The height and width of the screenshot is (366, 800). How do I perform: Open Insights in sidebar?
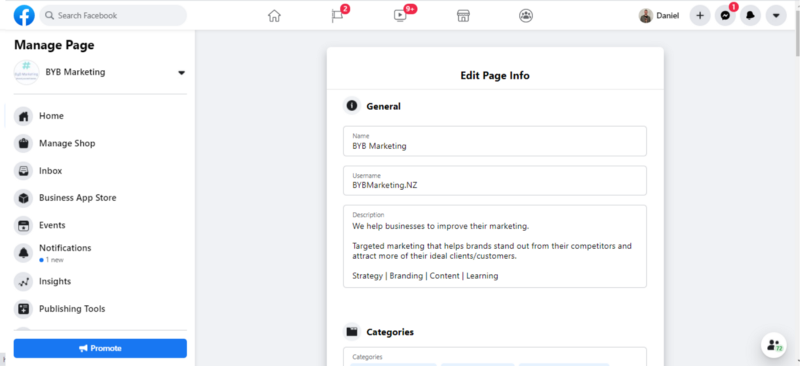pos(100,281)
